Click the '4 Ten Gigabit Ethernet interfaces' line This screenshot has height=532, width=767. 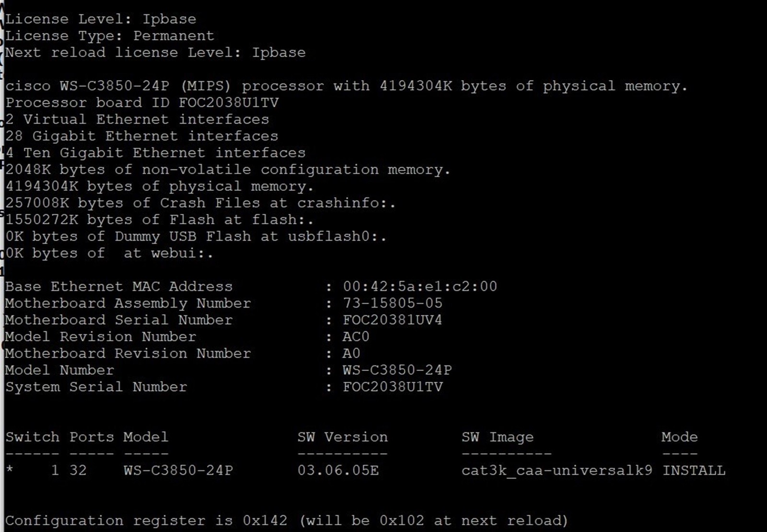(x=155, y=153)
